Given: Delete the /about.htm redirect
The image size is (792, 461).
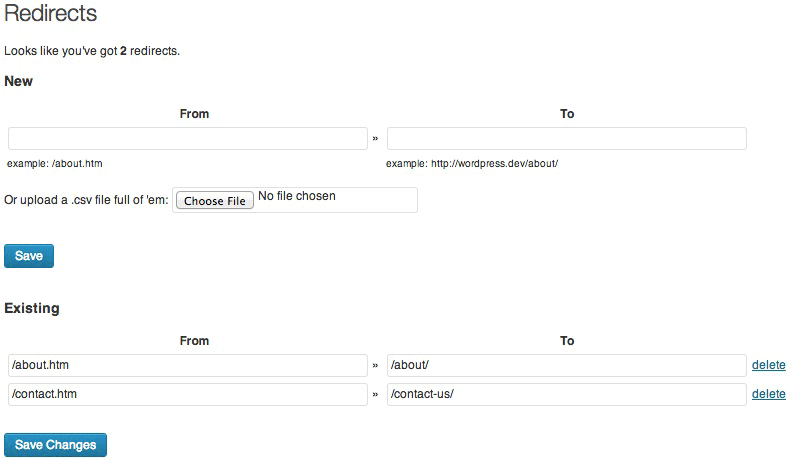Looking at the screenshot, I should click(x=768, y=365).
